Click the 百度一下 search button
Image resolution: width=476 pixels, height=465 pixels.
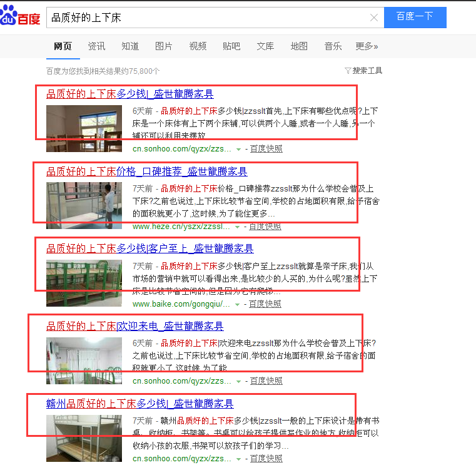point(415,18)
